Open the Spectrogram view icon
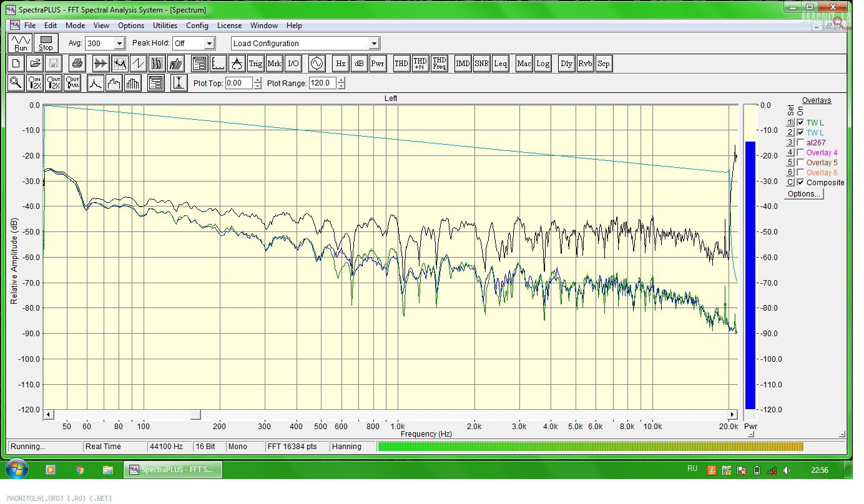Image resolution: width=864 pixels, height=504 pixels. pyautogui.click(x=157, y=64)
